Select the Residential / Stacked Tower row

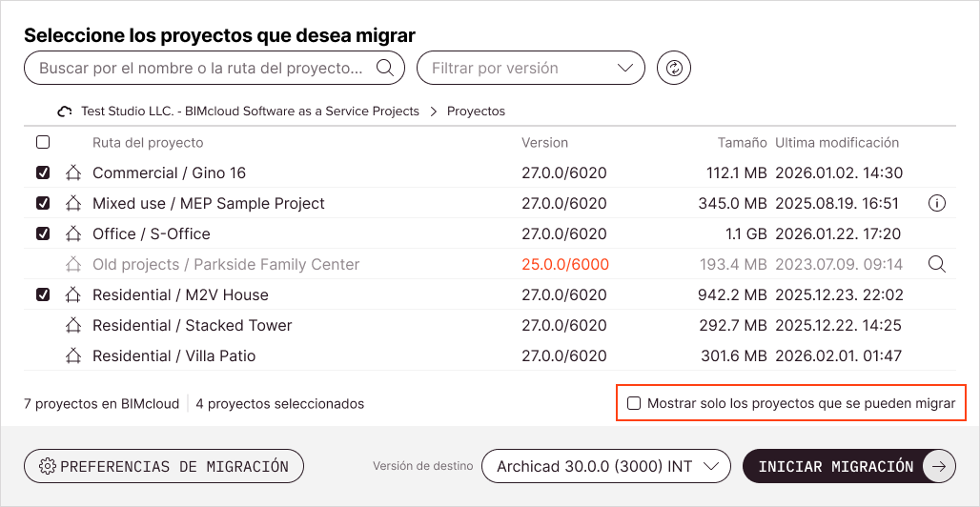click(489, 326)
